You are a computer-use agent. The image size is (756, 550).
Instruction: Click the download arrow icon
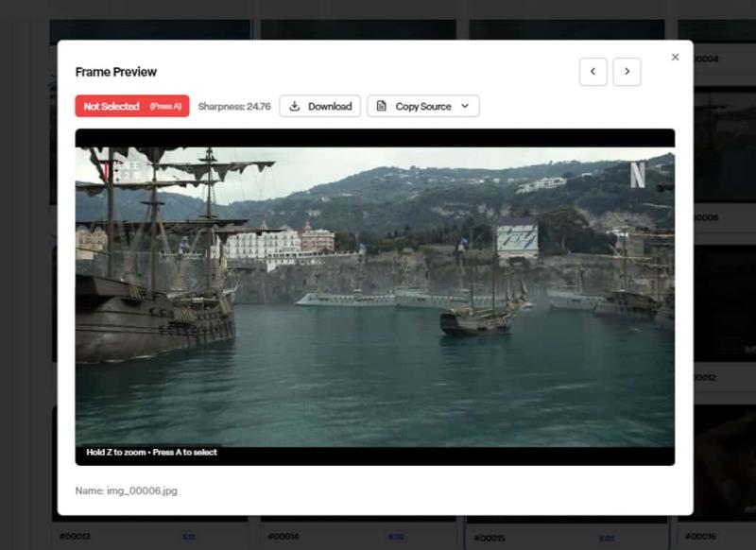[x=295, y=107]
